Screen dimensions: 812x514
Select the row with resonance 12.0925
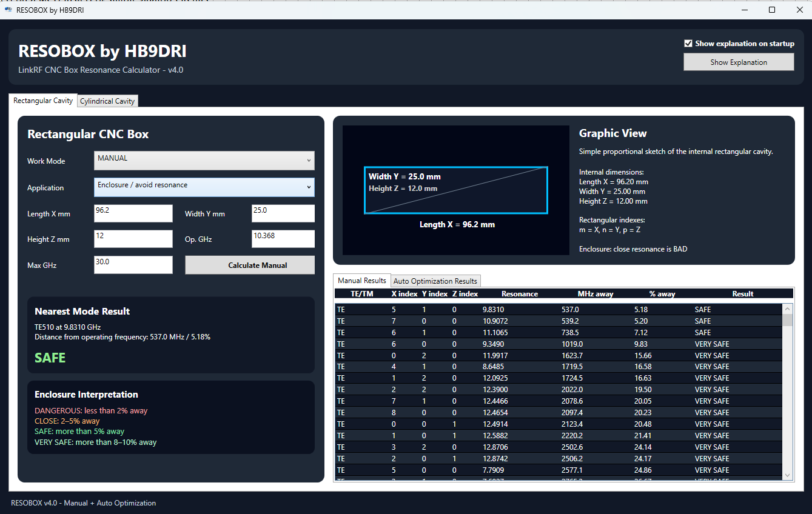(559, 378)
